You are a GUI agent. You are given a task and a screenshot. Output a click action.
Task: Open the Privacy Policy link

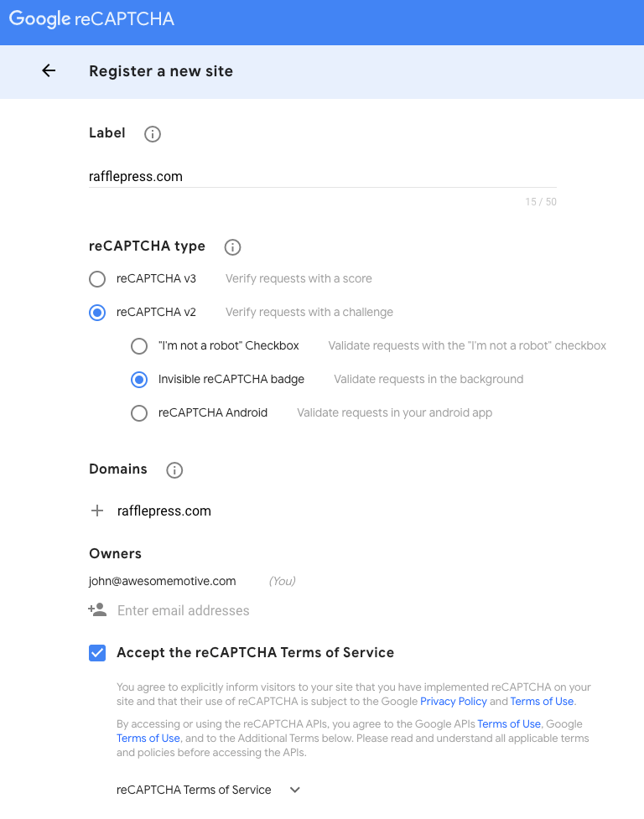454,701
